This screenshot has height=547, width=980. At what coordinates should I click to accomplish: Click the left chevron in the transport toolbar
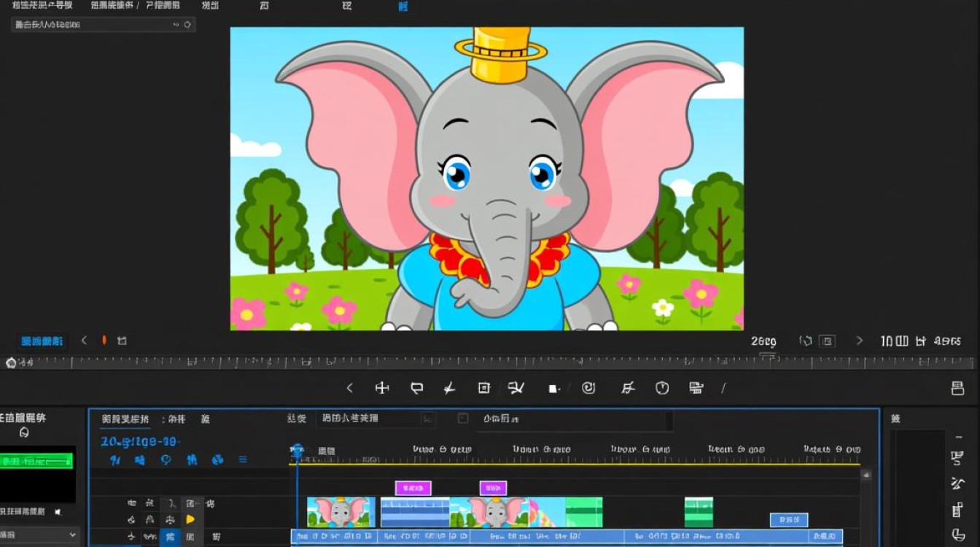(350, 388)
